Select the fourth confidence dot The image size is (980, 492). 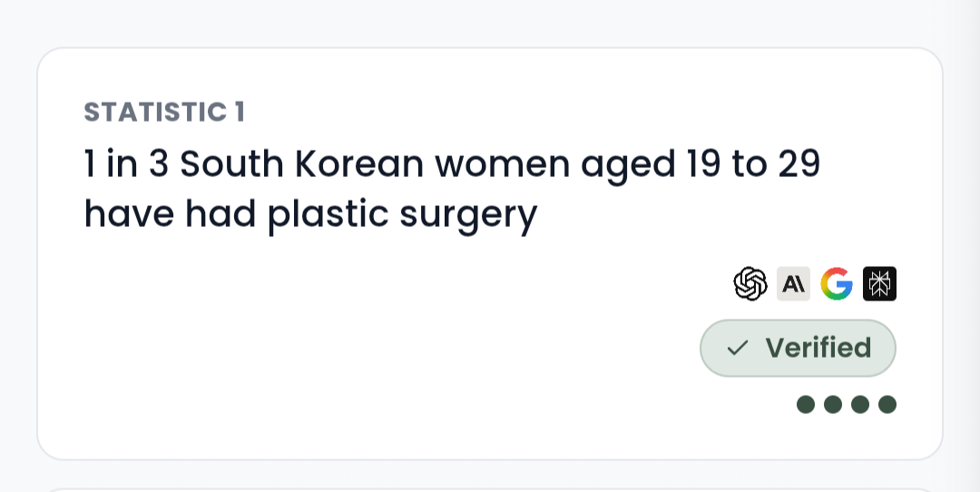coord(887,405)
